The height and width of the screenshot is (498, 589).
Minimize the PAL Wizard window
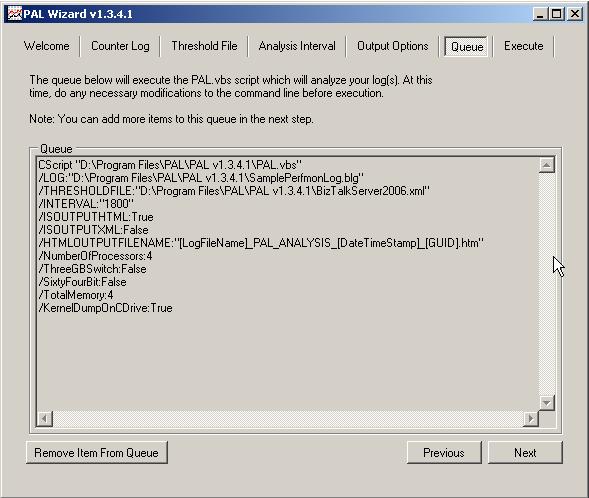[540, 14]
